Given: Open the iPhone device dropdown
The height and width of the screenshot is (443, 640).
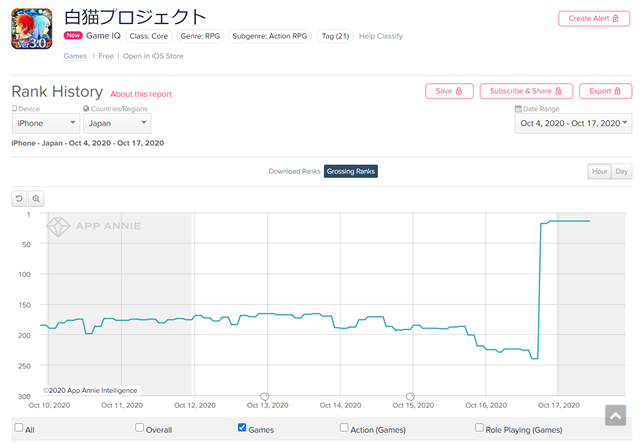Looking at the screenshot, I should [x=46, y=123].
